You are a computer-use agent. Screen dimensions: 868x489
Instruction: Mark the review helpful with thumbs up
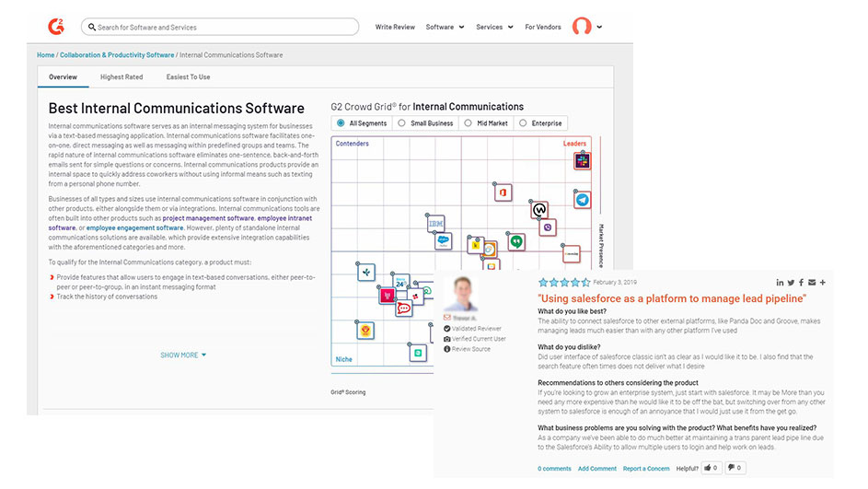point(711,468)
